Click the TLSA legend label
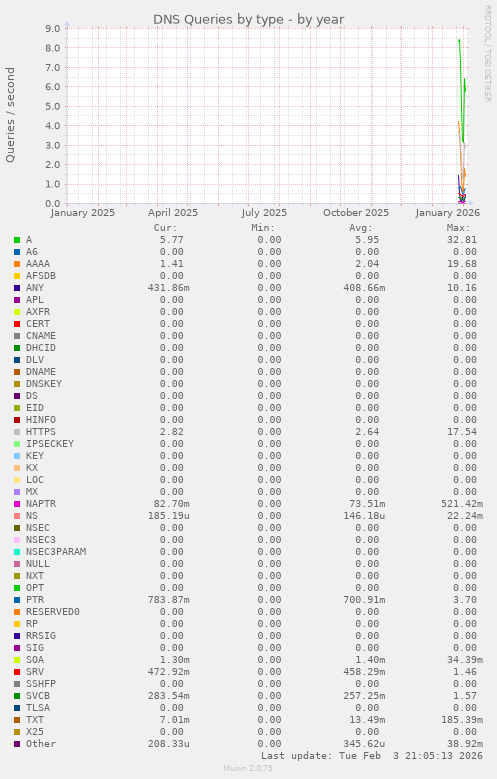The height and width of the screenshot is (779, 497). tap(38, 708)
